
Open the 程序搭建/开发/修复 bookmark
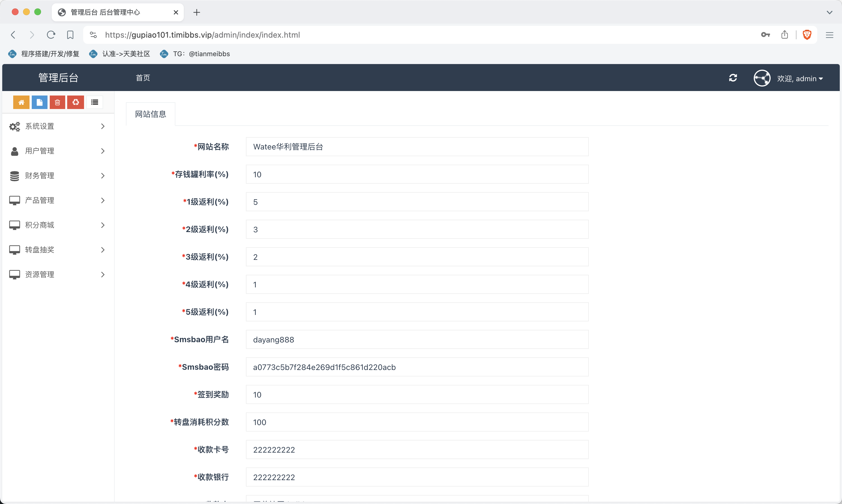point(44,54)
